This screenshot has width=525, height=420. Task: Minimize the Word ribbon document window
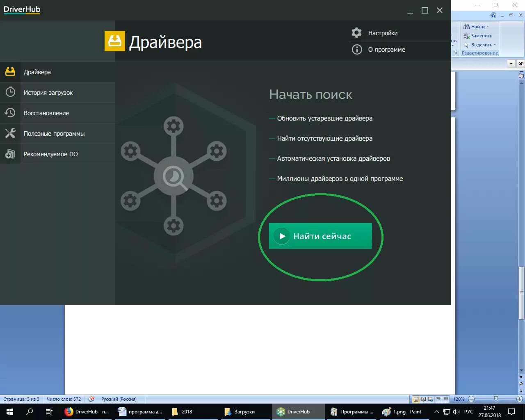tap(502, 15)
